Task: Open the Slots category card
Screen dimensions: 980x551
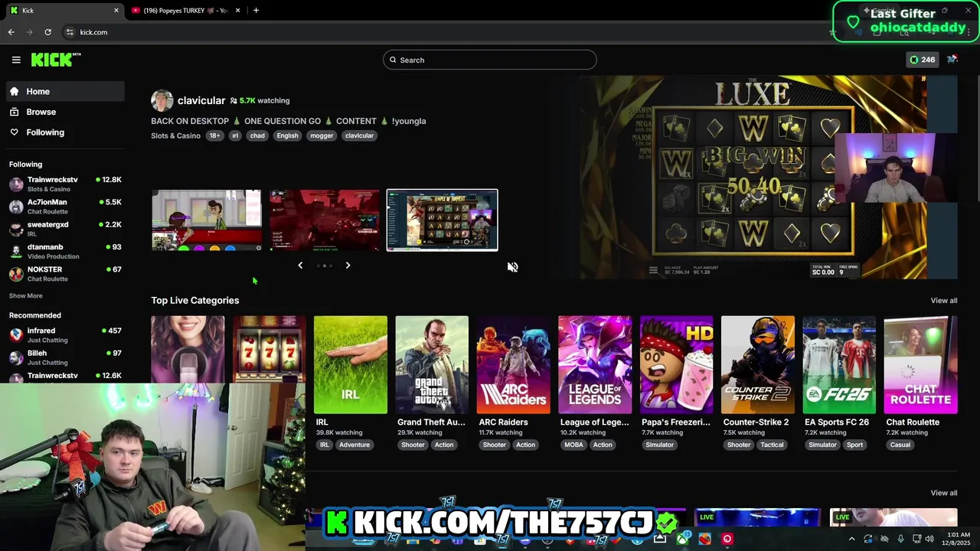Action: [x=269, y=349]
